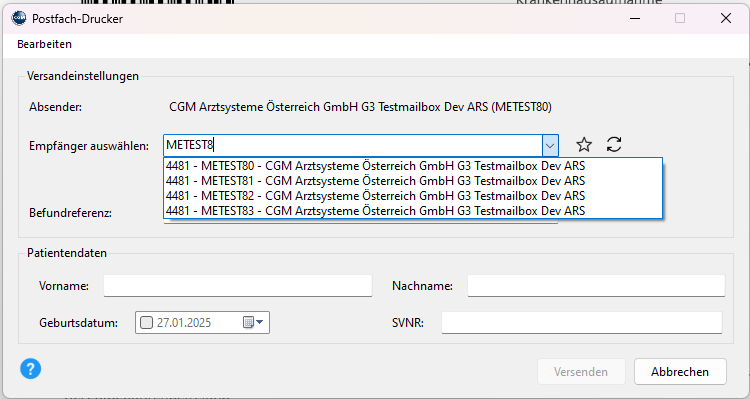Click into the SVNR field
Image resolution: width=750 pixels, height=399 pixels.
pos(582,322)
